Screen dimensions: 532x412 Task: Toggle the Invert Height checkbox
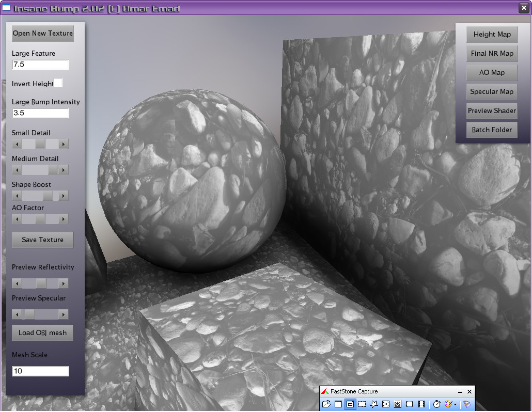58,83
